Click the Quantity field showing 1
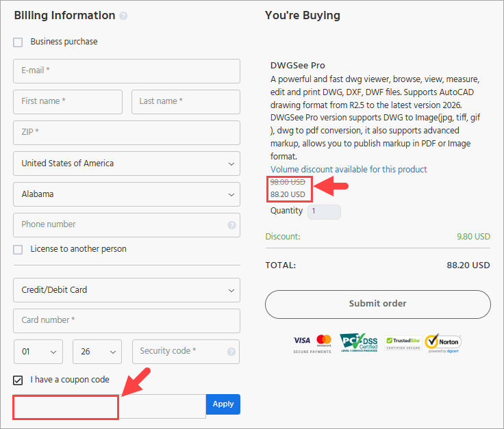This screenshot has width=504, height=429. click(x=324, y=212)
